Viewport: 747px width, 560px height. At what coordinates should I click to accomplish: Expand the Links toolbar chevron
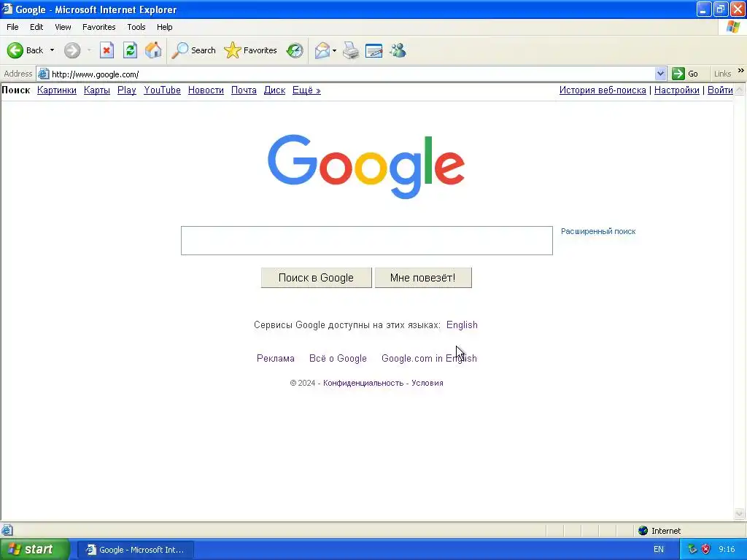(x=741, y=71)
